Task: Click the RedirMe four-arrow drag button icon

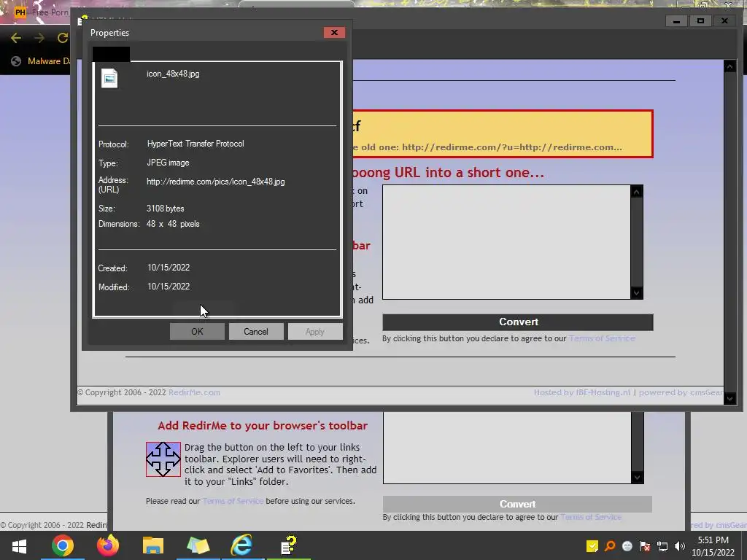Action: [x=163, y=459]
